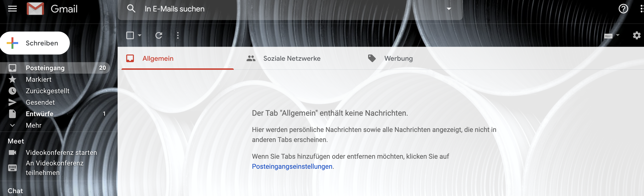The width and height of the screenshot is (644, 196).
Task: Click the Gesendet send arrow icon
Action: [x=12, y=102]
